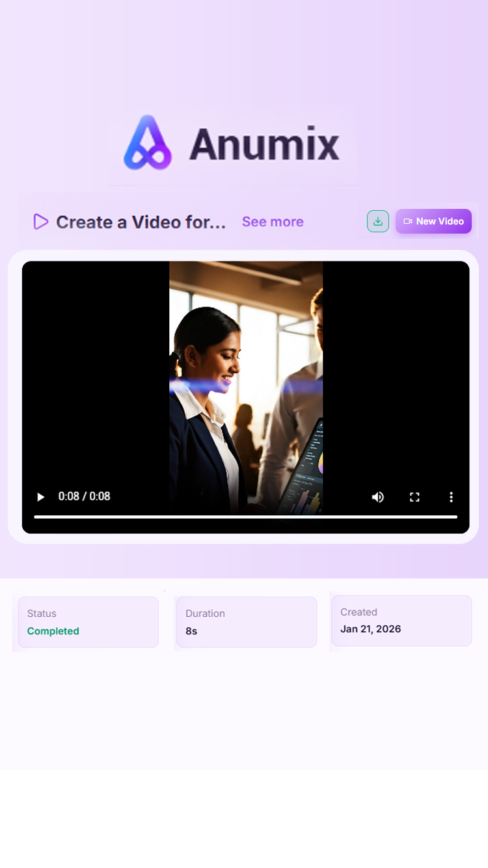Click the video progress bar
488x868 pixels.
tap(245, 517)
